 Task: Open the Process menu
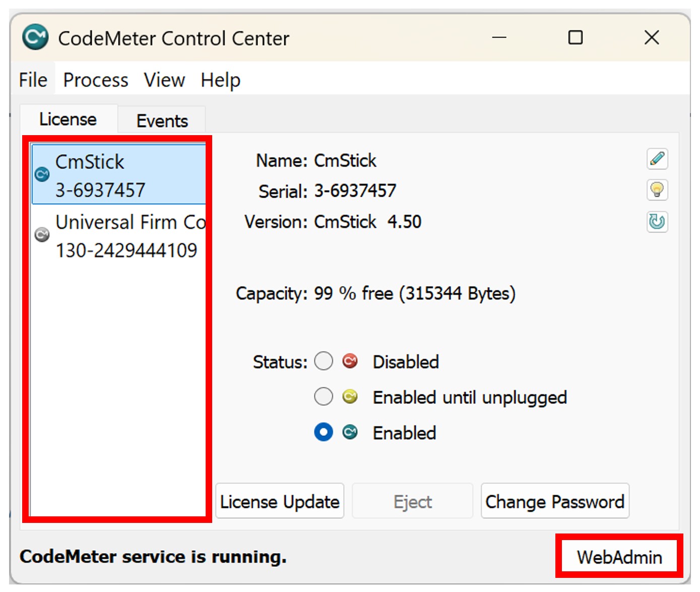(x=96, y=80)
